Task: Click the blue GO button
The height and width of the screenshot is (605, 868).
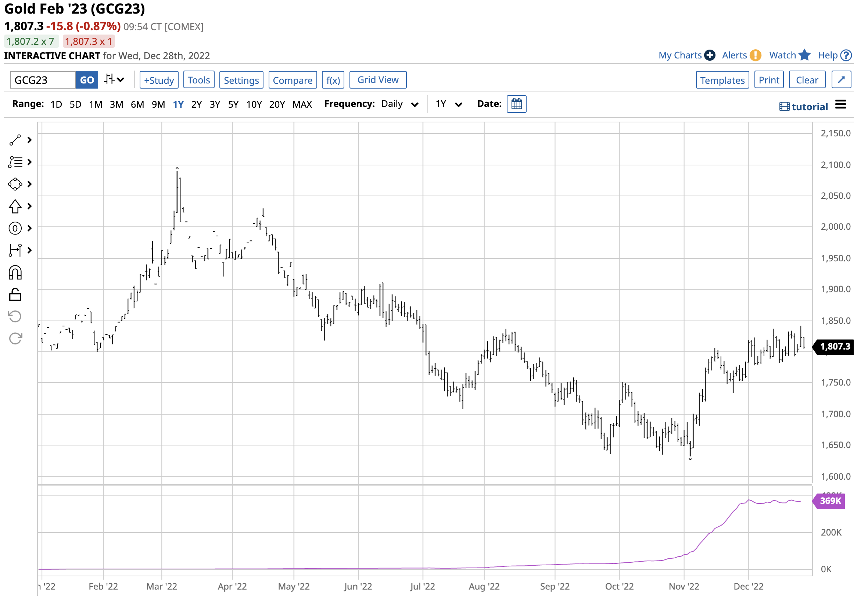Action: (87, 80)
